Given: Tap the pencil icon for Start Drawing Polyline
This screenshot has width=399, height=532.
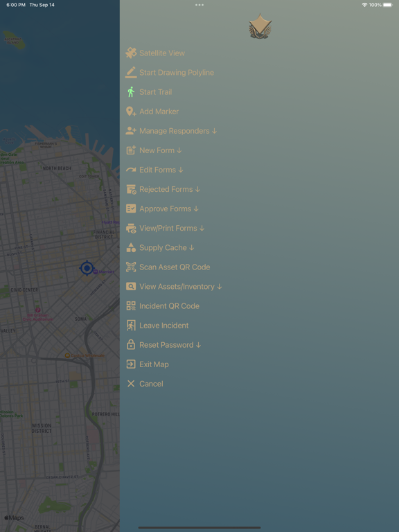Looking at the screenshot, I should [x=131, y=72].
